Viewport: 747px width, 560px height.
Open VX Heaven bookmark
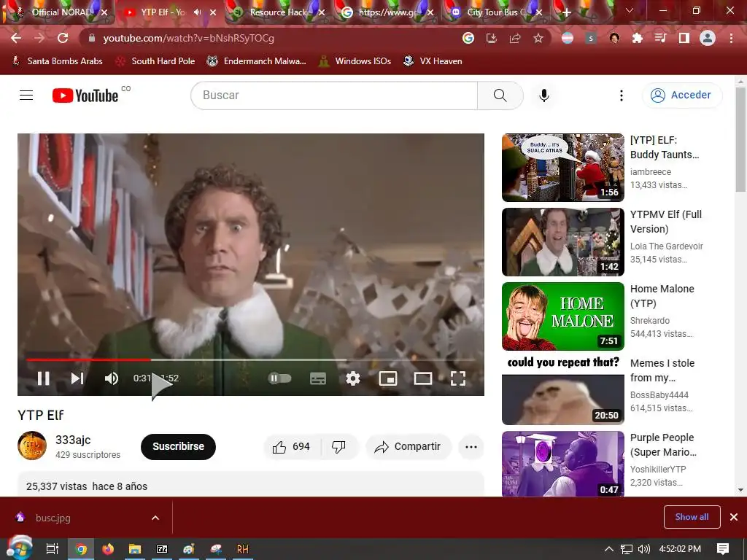click(433, 61)
